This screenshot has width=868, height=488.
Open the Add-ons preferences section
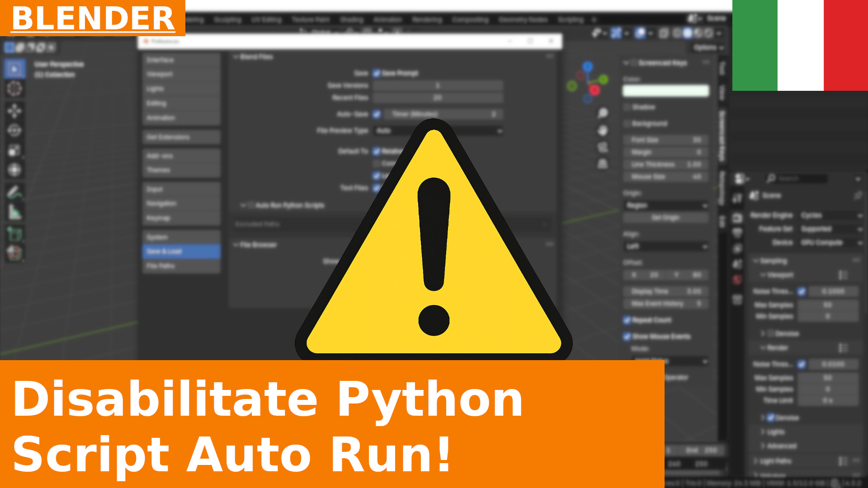click(182, 156)
